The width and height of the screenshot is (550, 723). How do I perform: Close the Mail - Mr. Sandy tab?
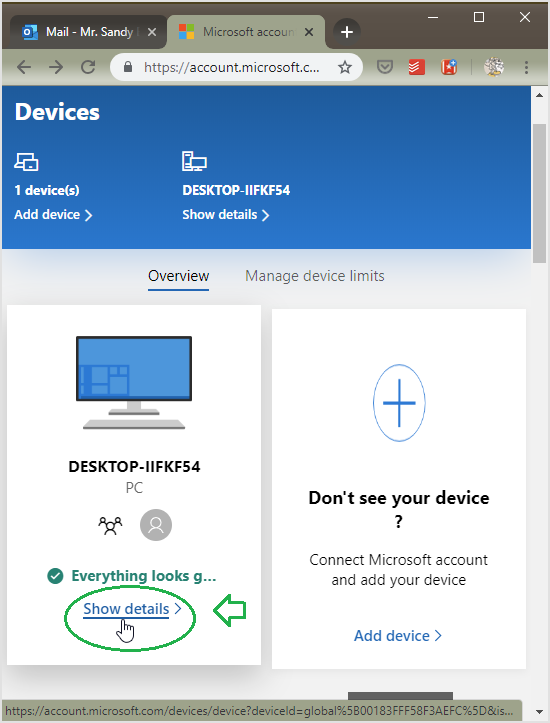tap(152, 32)
